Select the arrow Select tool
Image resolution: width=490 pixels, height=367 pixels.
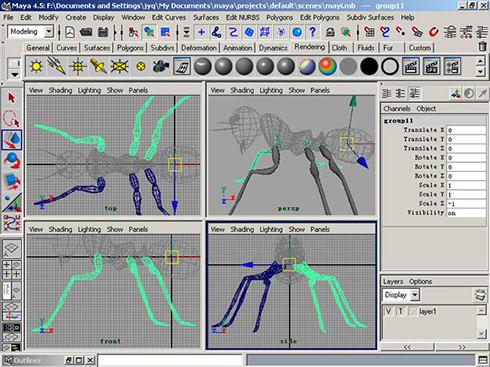click(12, 98)
